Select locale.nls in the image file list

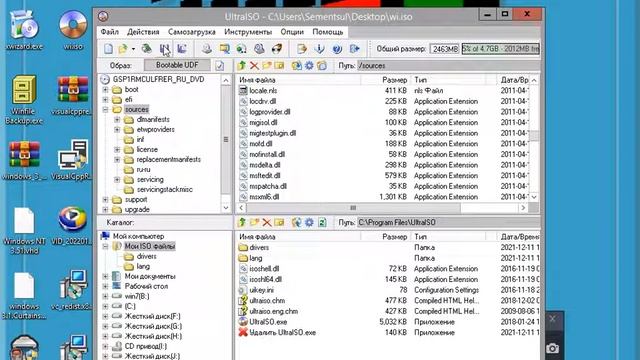[263, 91]
